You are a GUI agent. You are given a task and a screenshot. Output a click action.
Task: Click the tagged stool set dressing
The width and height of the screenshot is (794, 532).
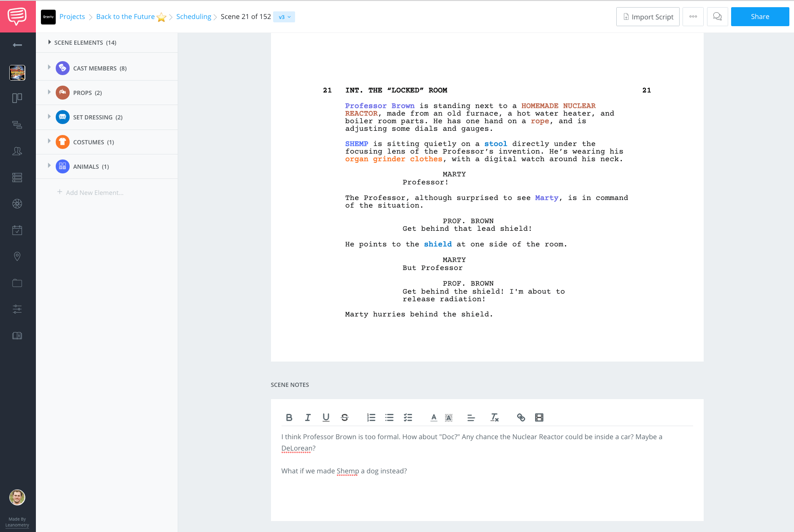tap(496, 144)
